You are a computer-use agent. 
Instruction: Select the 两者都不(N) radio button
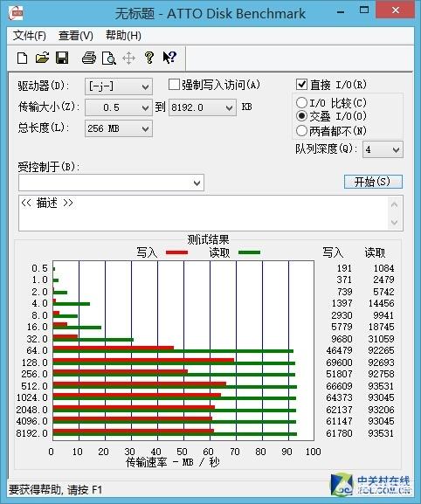tap(301, 130)
